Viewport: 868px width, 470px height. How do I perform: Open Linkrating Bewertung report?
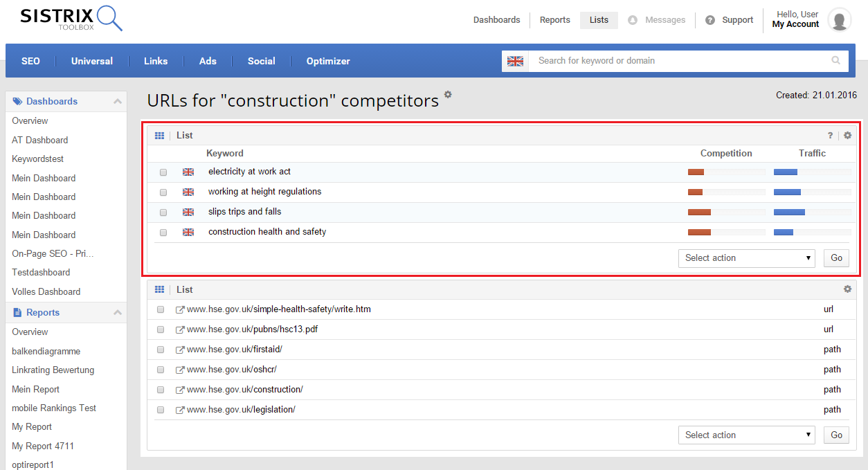pos(53,370)
